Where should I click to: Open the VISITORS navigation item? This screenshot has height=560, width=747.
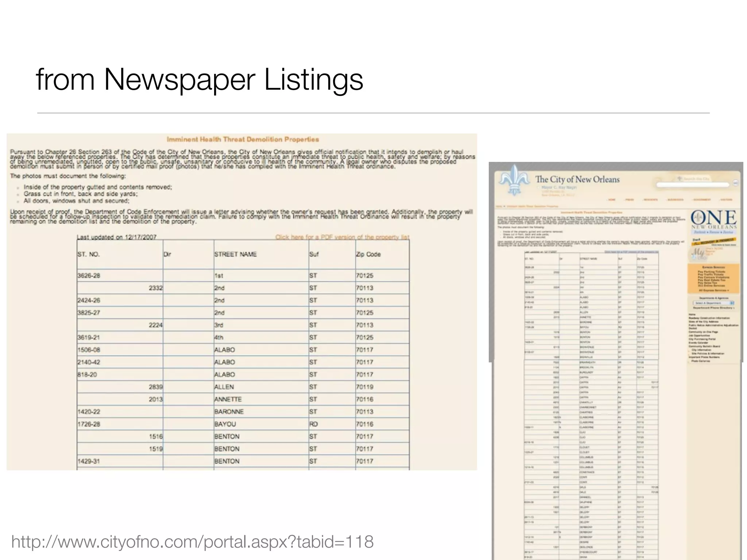click(725, 200)
